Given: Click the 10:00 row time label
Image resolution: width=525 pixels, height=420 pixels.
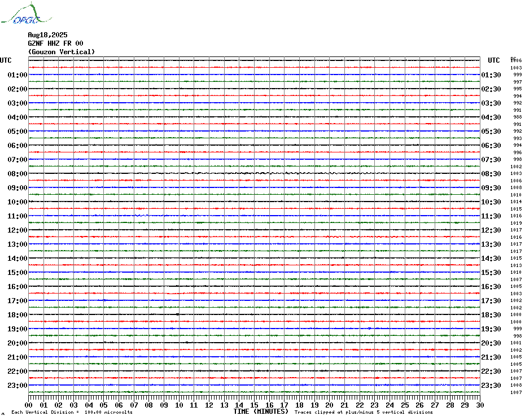Looking at the screenshot, I should click(x=17, y=202).
